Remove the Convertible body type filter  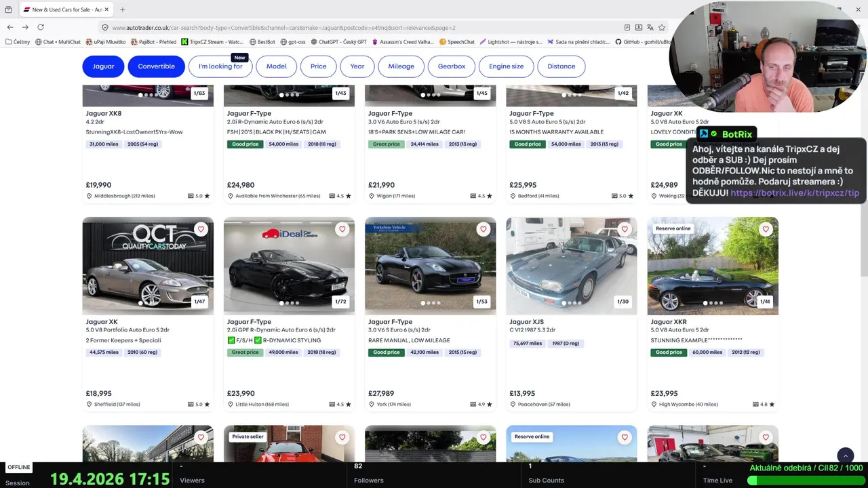point(156,66)
